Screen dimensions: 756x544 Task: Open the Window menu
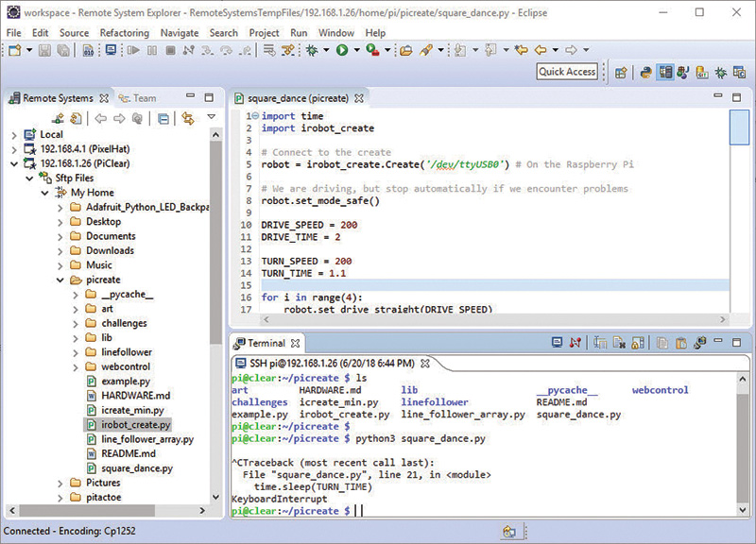(336, 33)
